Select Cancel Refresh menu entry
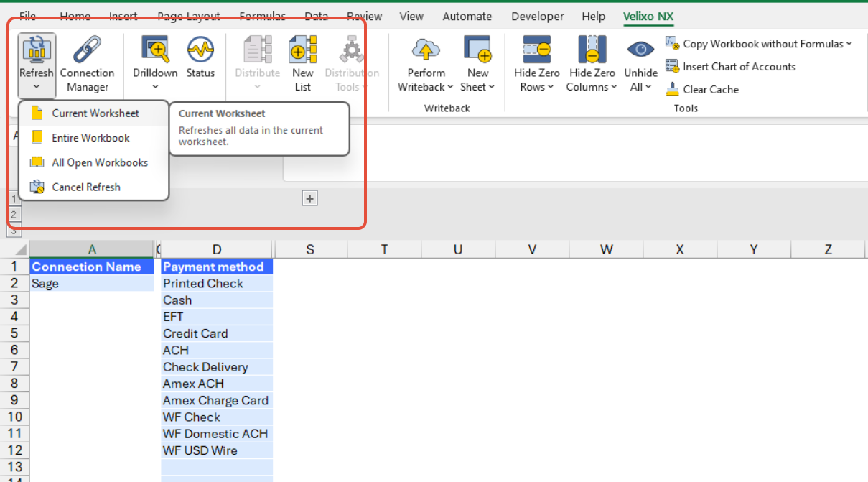868x482 pixels. (x=94, y=187)
